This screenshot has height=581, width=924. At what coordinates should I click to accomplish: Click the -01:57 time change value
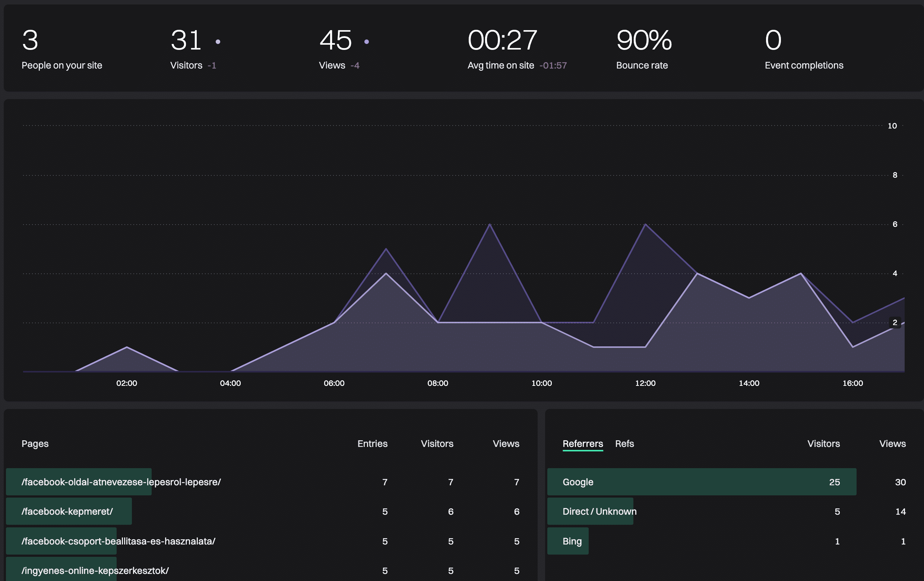(x=553, y=66)
